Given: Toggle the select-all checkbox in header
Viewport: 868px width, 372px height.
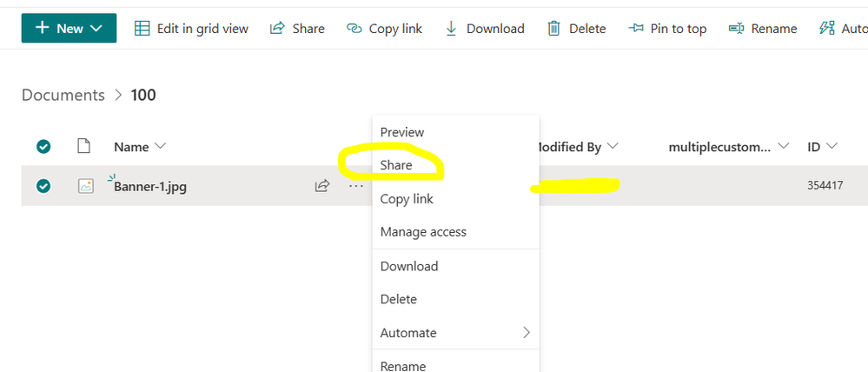Looking at the screenshot, I should [x=43, y=147].
